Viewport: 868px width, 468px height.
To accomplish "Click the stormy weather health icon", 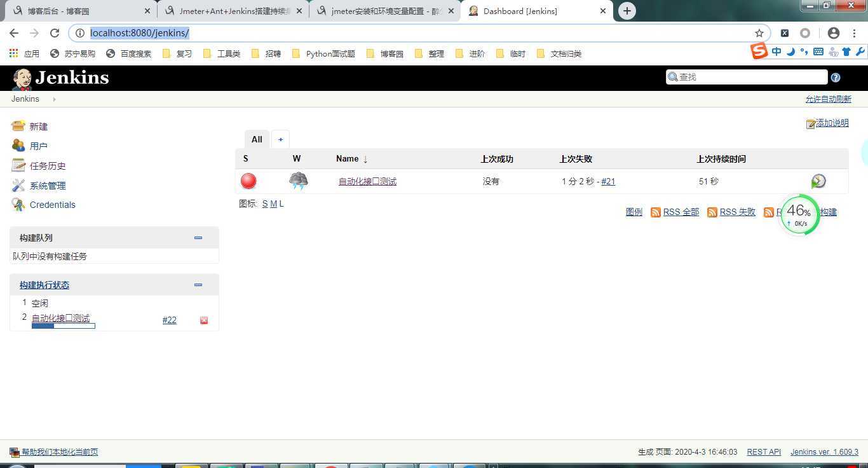I will pyautogui.click(x=299, y=181).
